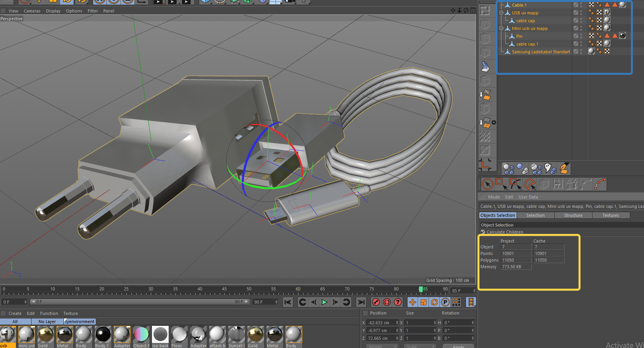
Task: Toggle the Autokeying red circular button
Action: 387,302
